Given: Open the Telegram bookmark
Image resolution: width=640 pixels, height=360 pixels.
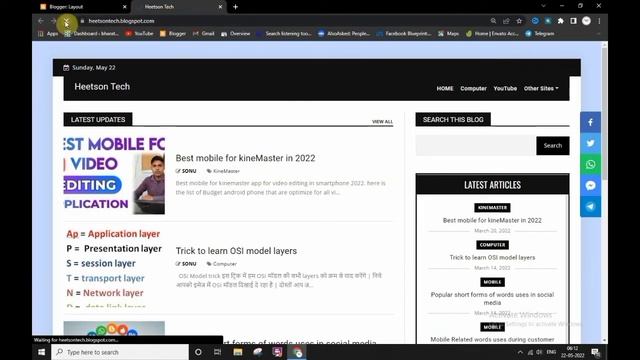Looking at the screenshot, I should (540, 33).
